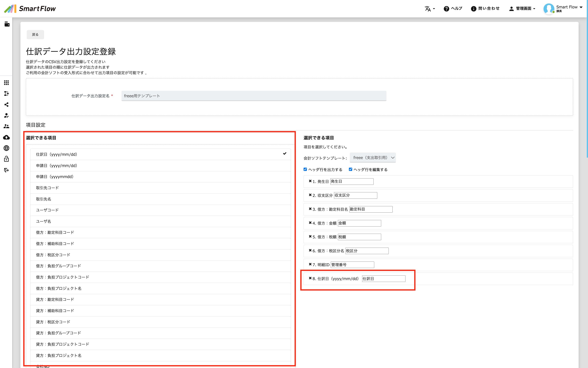This screenshot has width=588, height=368.
Task: Edit header field containing 税区分
Action: (367, 251)
